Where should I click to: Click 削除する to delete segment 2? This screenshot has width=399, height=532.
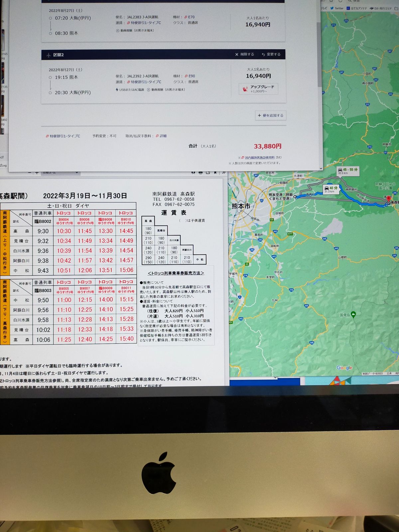point(245,55)
